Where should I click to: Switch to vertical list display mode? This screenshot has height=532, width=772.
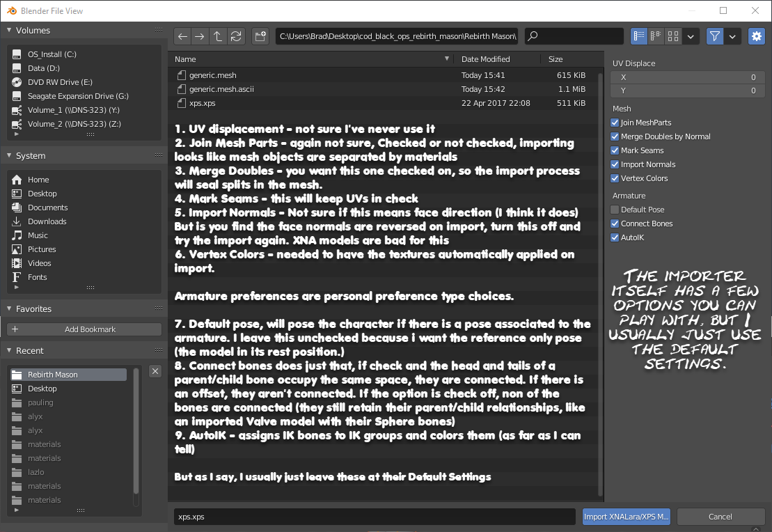tap(639, 36)
